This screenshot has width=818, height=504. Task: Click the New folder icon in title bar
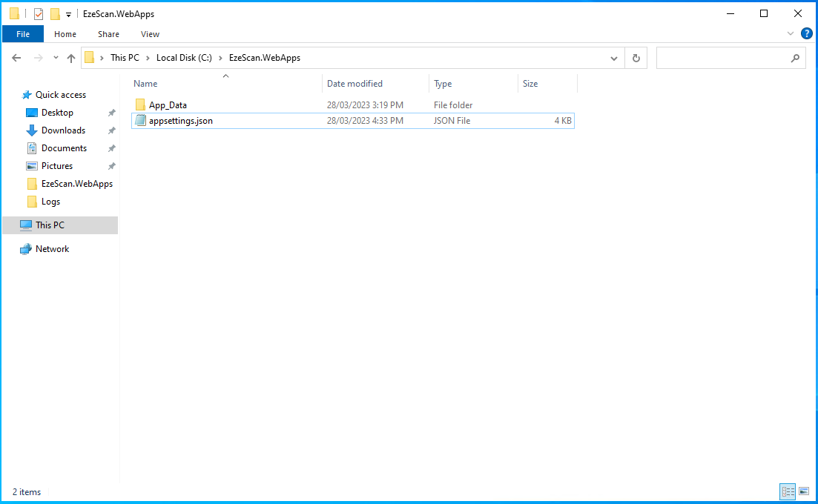tap(55, 14)
